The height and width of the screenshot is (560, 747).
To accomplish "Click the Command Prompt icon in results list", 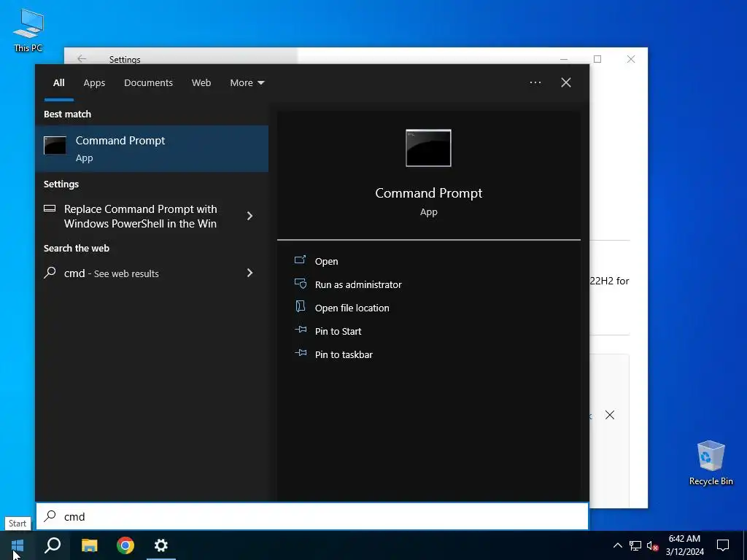I will (x=55, y=145).
